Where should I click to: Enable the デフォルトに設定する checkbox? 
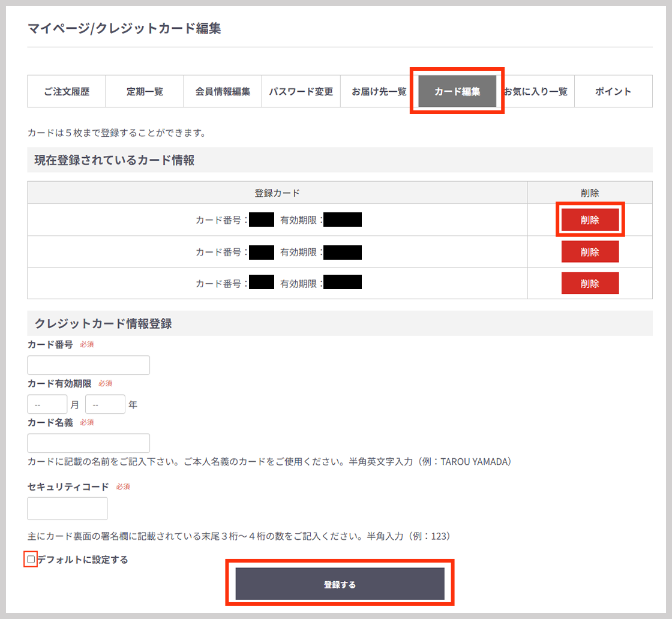click(x=31, y=560)
